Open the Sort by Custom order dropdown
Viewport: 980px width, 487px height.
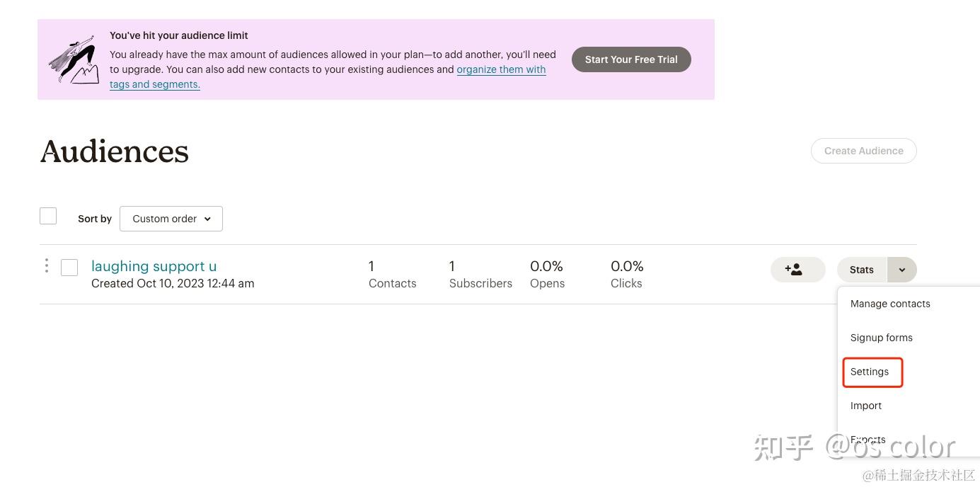click(x=171, y=219)
